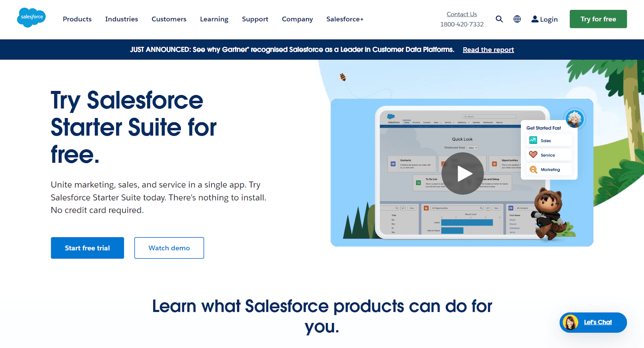
Task: Click the Try Salesforce Starter Suite headline
Action: pos(134,127)
